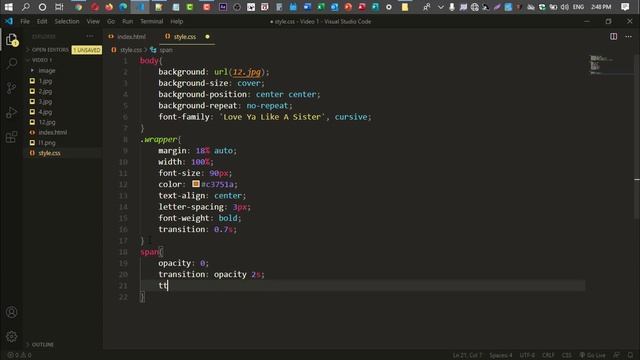The image size is (640, 360).
Task: Open the View menu
Action: click(93, 21)
